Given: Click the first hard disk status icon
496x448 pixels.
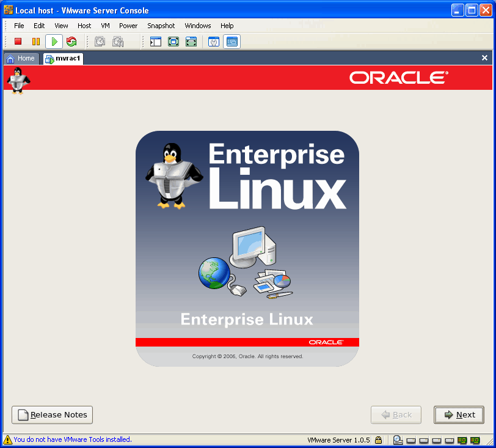Looking at the screenshot, I should tap(411, 440).
